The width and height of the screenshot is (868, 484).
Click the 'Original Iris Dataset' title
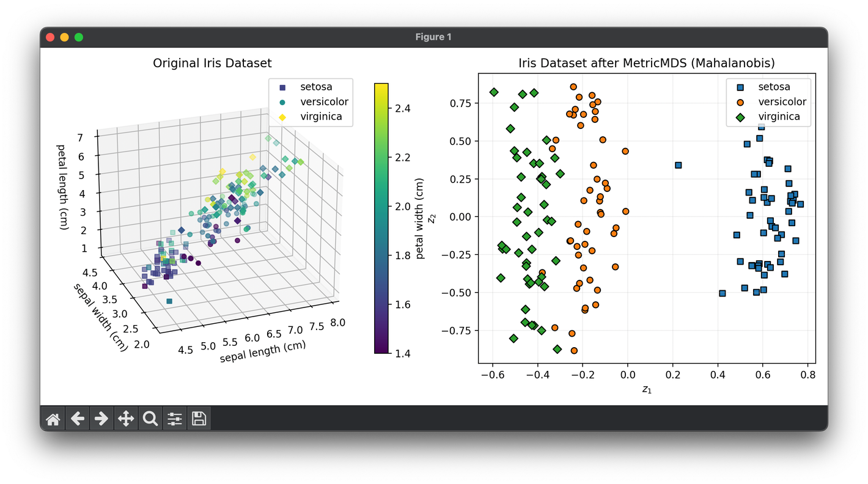point(212,63)
